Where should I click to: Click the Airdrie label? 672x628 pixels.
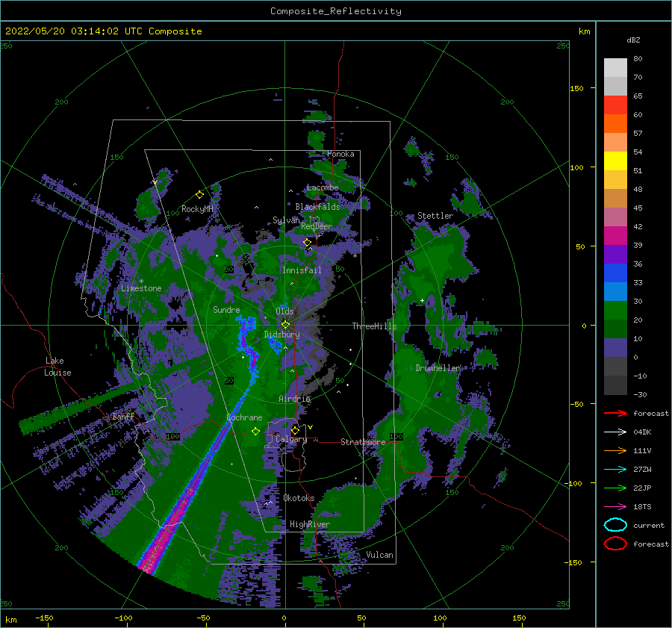pyautogui.click(x=294, y=399)
